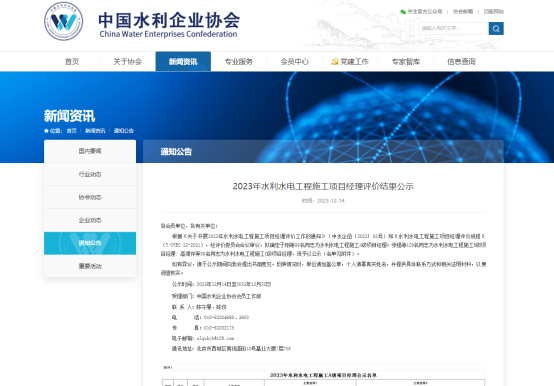Go to 会员中心 in the navigation bar
The image size is (554, 386).
pyautogui.click(x=294, y=62)
